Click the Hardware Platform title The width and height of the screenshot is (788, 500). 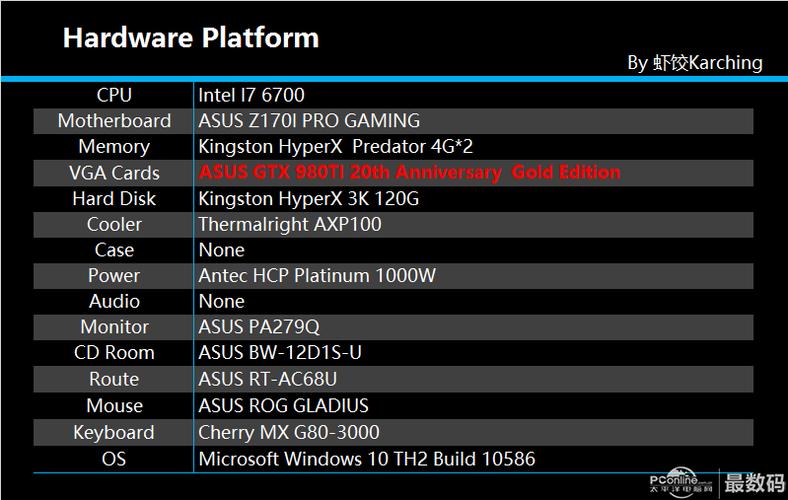191,38
